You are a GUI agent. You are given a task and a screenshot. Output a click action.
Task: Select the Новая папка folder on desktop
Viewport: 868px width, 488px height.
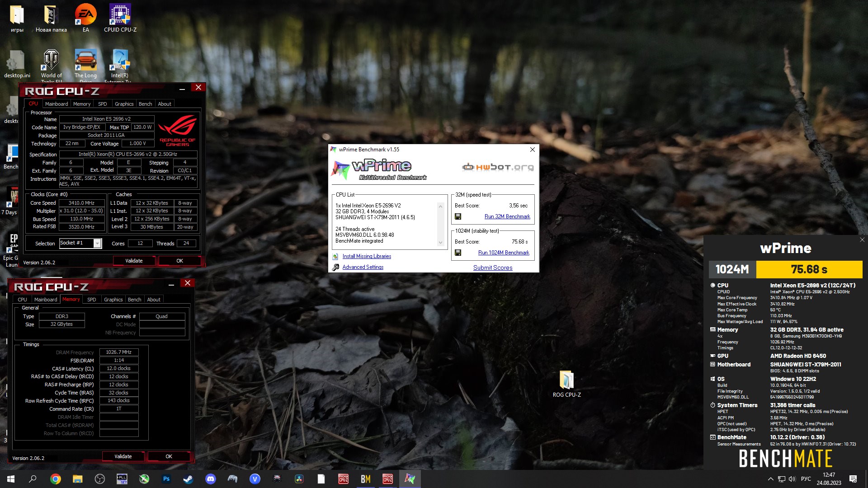(51, 18)
